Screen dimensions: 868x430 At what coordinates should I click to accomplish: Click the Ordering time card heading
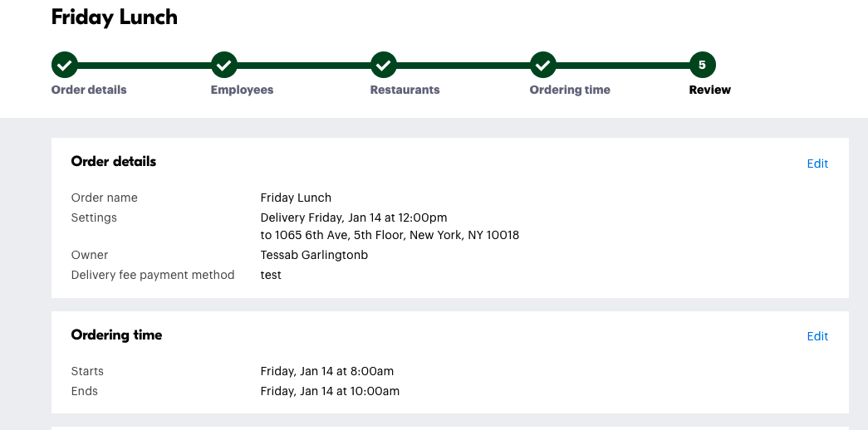tap(116, 335)
